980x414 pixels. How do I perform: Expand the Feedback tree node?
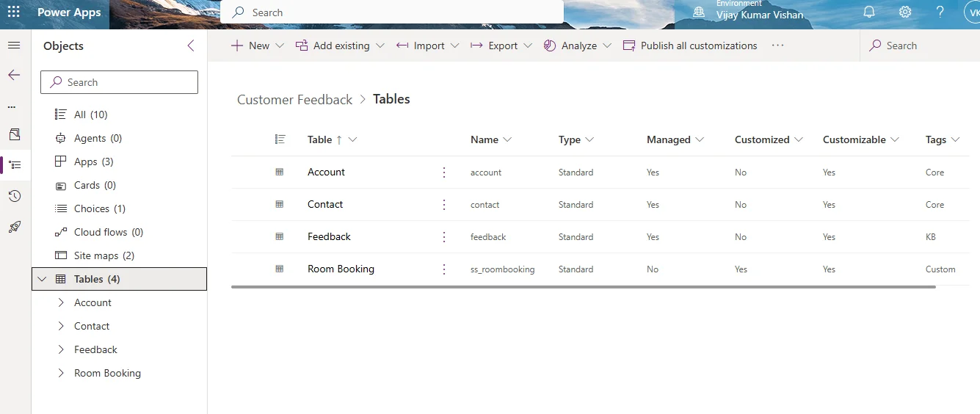(x=61, y=349)
